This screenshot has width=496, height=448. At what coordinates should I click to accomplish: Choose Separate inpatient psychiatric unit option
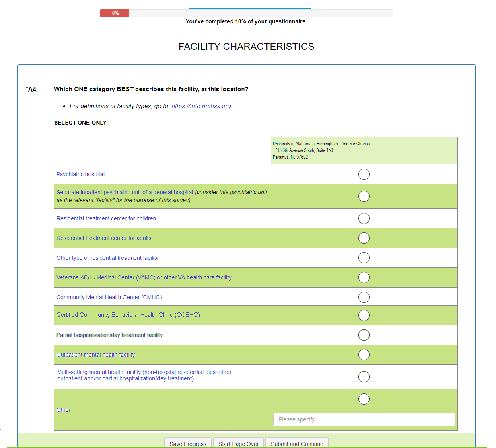pyautogui.click(x=364, y=196)
